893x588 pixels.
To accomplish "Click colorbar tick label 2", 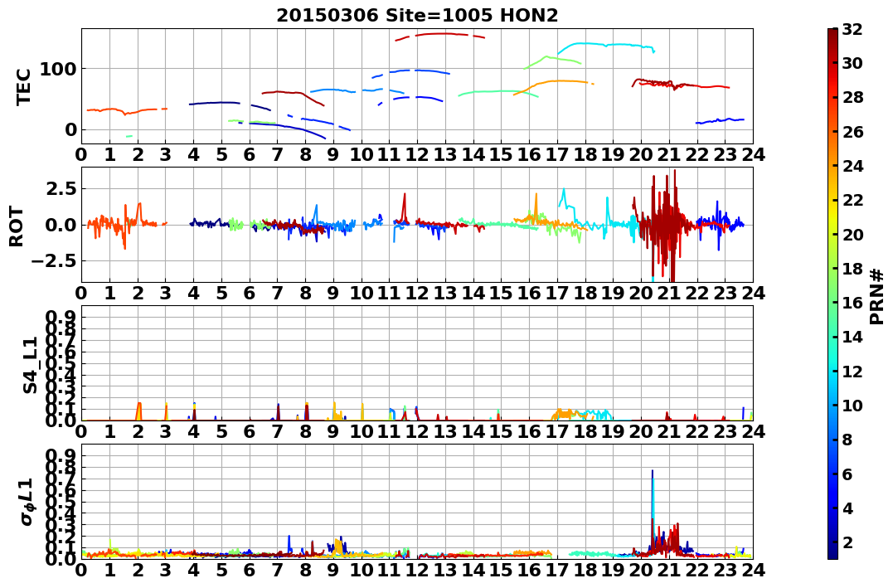I will (847, 542).
